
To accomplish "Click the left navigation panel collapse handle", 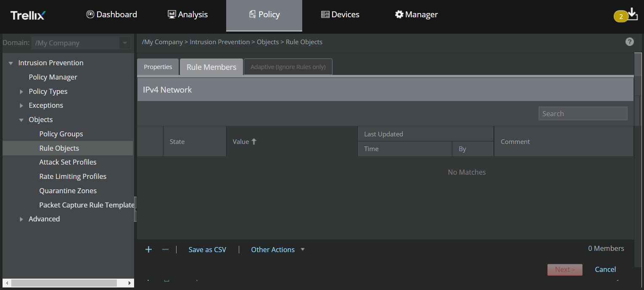I will point(135,209).
